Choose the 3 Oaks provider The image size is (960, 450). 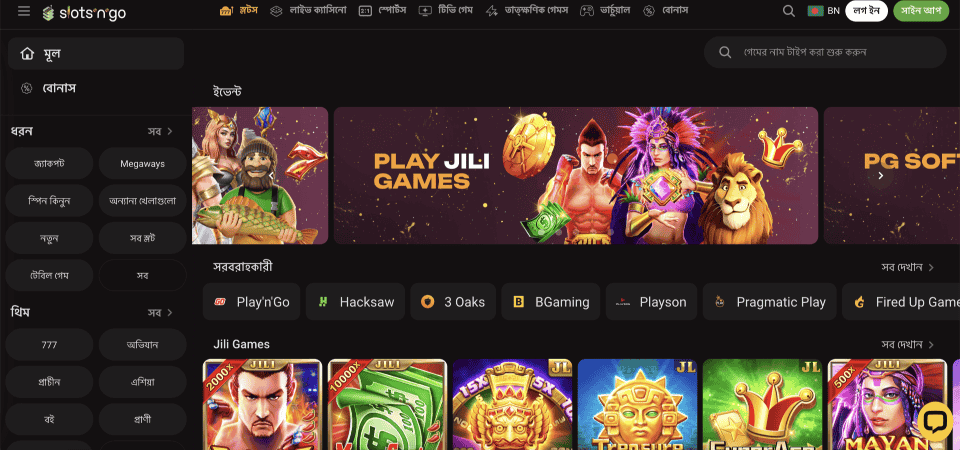(452, 302)
